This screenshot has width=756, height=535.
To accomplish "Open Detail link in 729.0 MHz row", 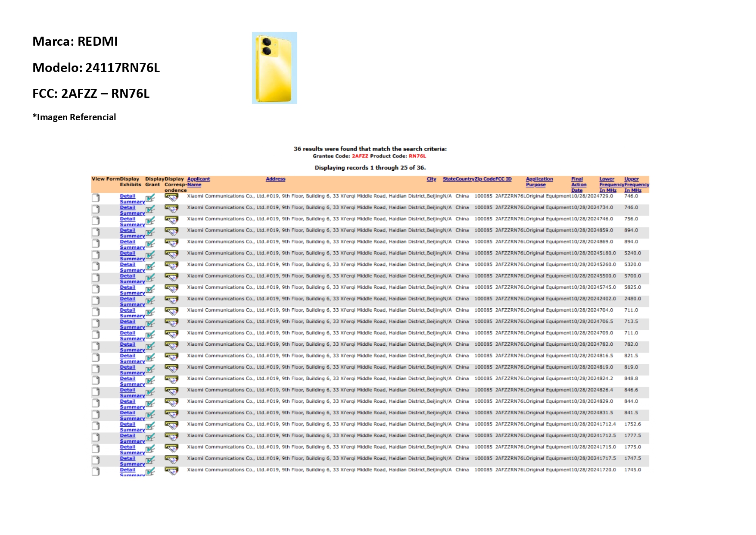I will pos(128,196).
